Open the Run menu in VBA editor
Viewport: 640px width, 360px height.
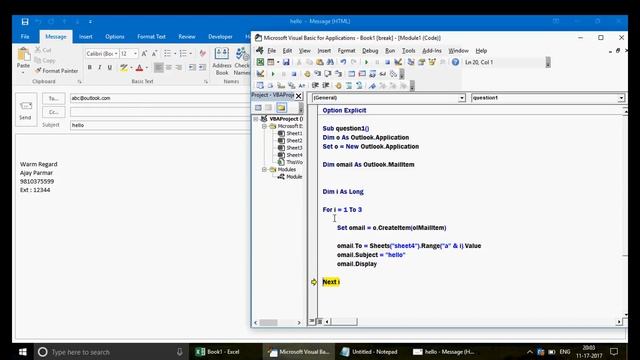pos(390,51)
